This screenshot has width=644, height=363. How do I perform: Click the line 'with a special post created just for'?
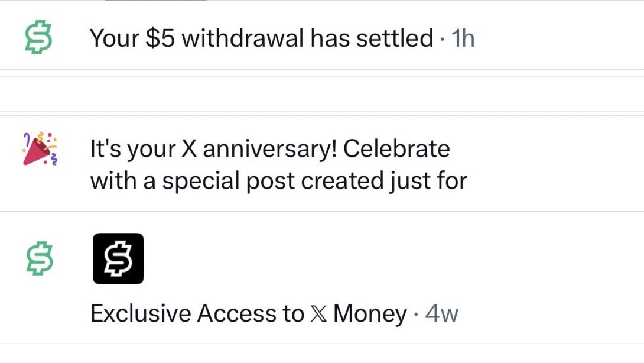(x=278, y=181)
